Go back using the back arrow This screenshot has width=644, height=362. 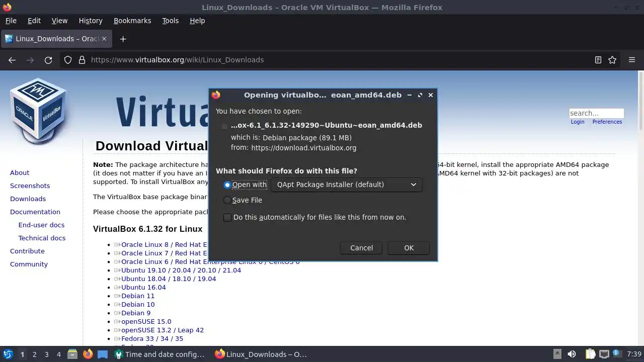click(12, 60)
